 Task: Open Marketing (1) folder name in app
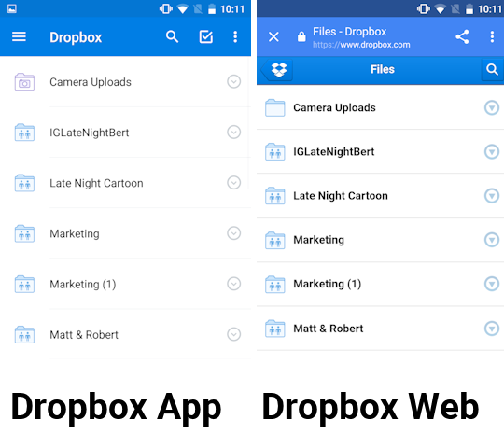[83, 285]
